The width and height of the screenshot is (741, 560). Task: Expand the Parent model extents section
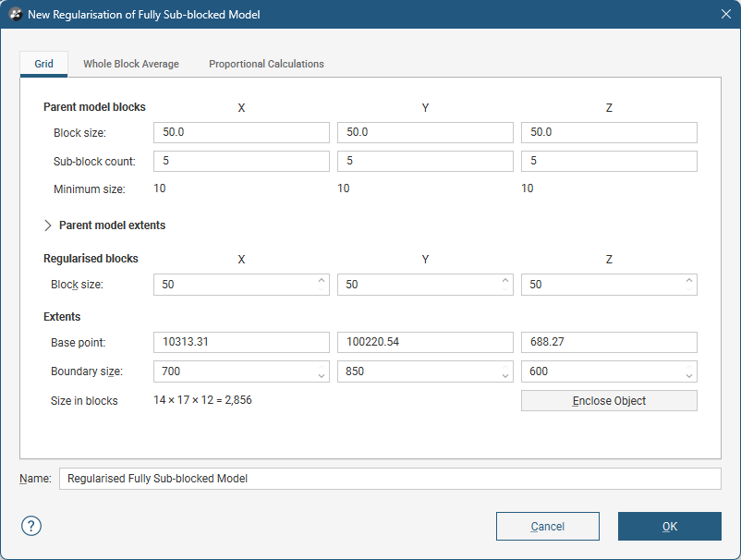click(x=48, y=225)
